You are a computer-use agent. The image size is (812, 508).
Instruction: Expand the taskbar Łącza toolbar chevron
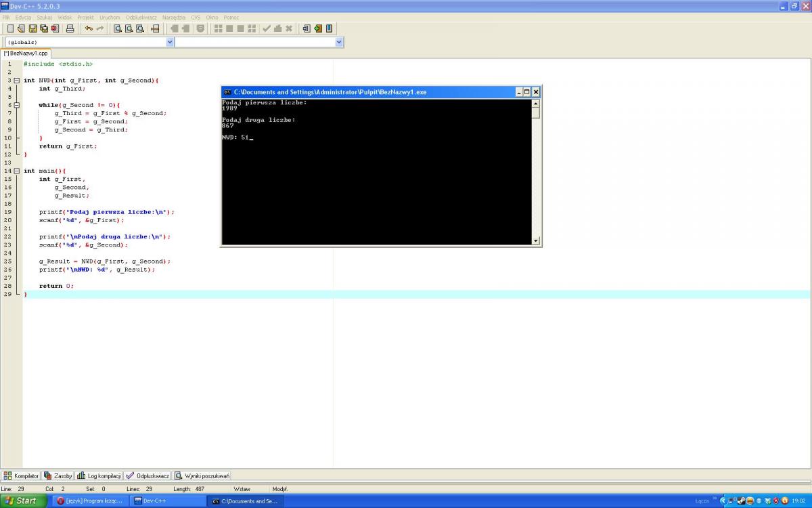[715, 499]
